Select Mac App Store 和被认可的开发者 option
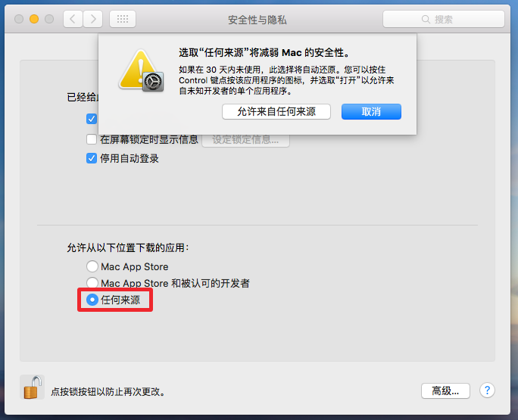 (92, 282)
